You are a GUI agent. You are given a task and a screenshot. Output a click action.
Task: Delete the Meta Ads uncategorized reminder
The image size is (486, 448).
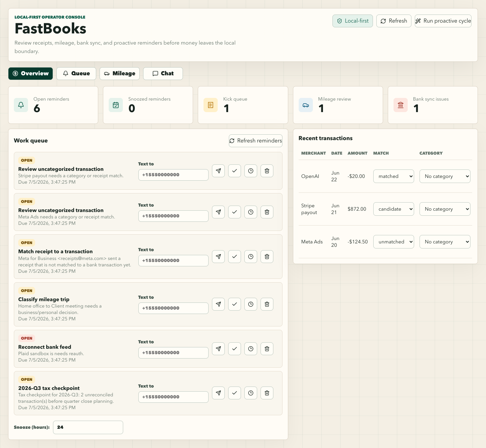[267, 212]
